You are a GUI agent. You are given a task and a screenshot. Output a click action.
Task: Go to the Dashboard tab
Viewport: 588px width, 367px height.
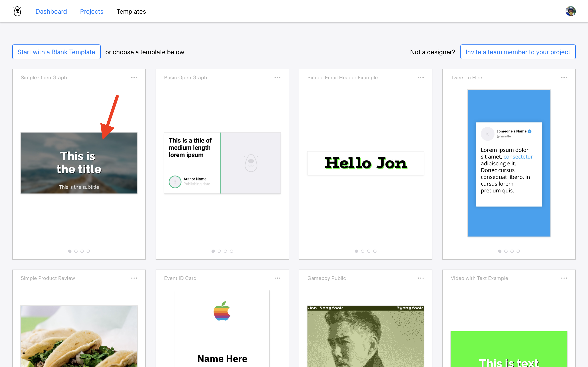pos(51,11)
